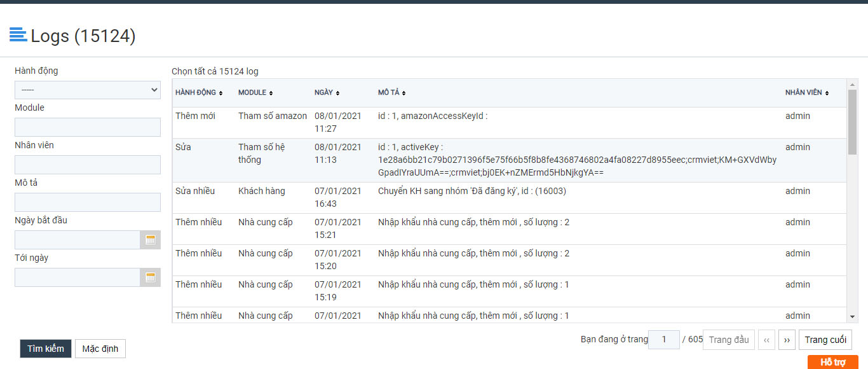Open the calendar picker for Tới ngày
Screen dimensions: 868x369
[x=152, y=277]
